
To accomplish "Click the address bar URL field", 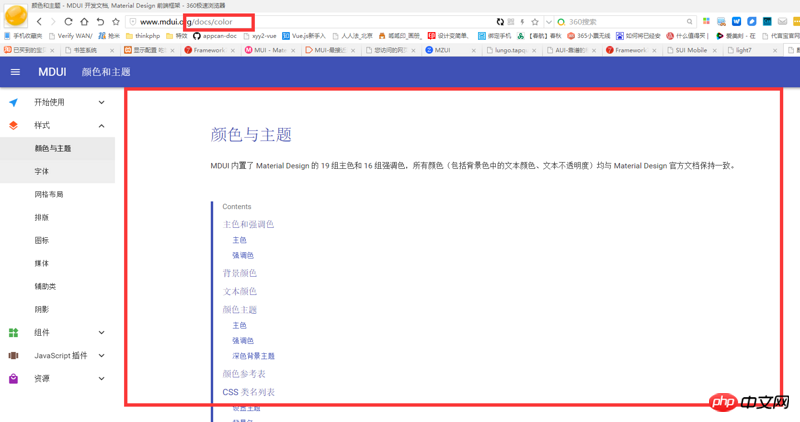I will [x=311, y=22].
